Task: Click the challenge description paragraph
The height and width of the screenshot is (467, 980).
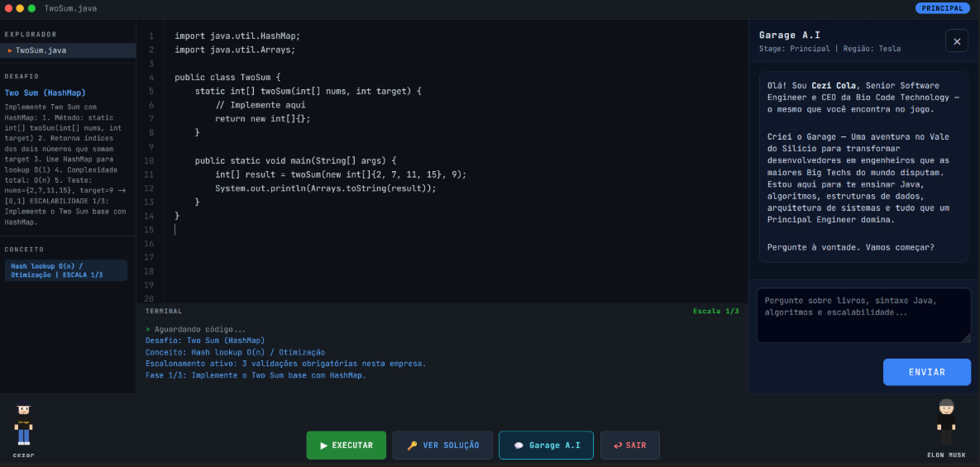Action: (65, 164)
